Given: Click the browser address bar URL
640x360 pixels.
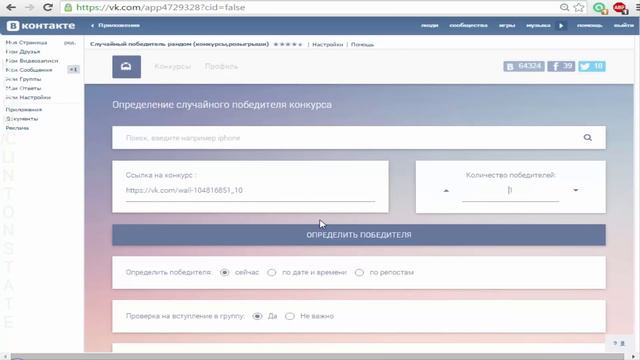Looking at the screenshot, I should pyautogui.click(x=160, y=7).
